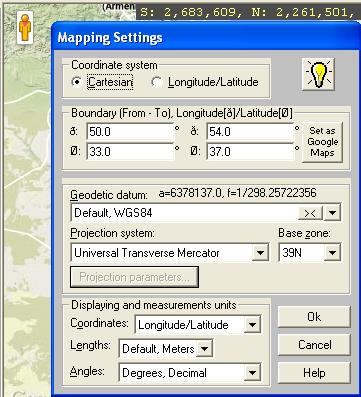Open the Lengths units dropdown

pos(204,349)
